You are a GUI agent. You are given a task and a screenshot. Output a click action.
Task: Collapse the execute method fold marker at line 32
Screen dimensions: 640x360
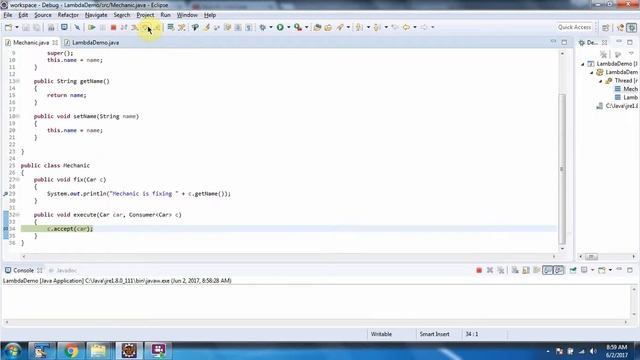[18, 215]
